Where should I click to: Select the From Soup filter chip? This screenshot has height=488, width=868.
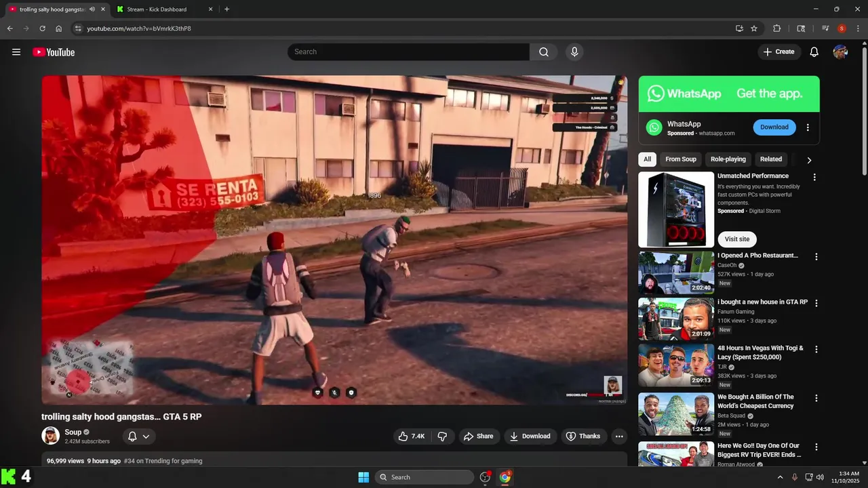pos(681,159)
